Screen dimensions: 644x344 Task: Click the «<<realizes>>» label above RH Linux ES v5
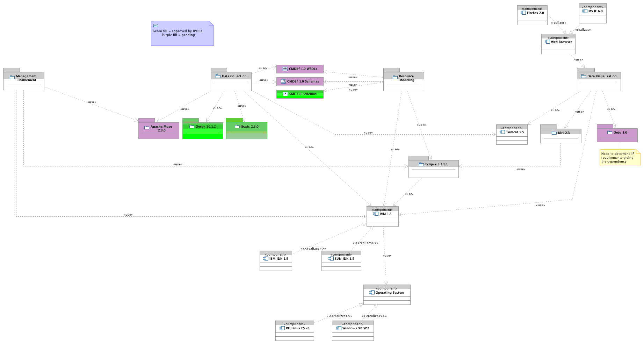tap(339, 316)
